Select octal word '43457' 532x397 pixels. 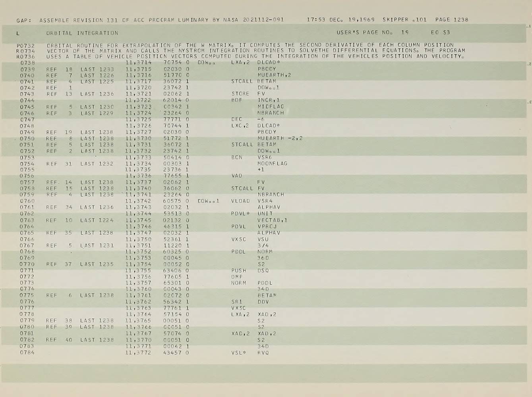[172, 353]
